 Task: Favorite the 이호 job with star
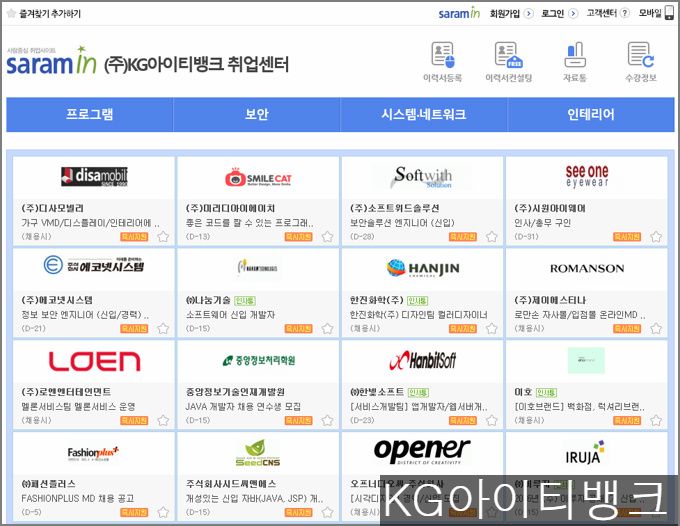click(656, 421)
